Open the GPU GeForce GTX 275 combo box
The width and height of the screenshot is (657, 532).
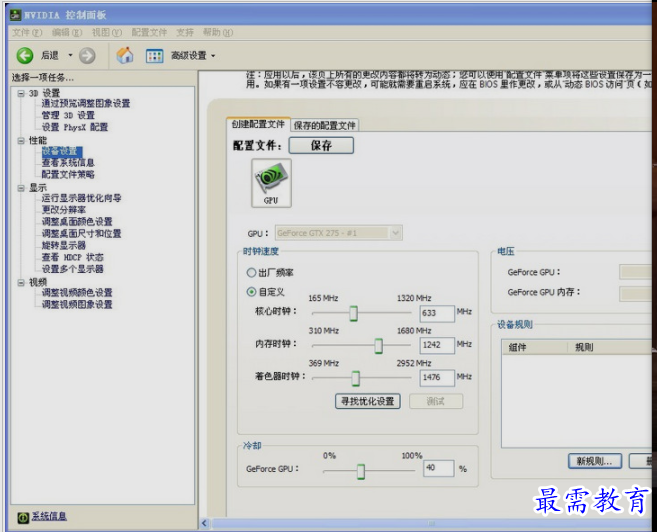339,233
